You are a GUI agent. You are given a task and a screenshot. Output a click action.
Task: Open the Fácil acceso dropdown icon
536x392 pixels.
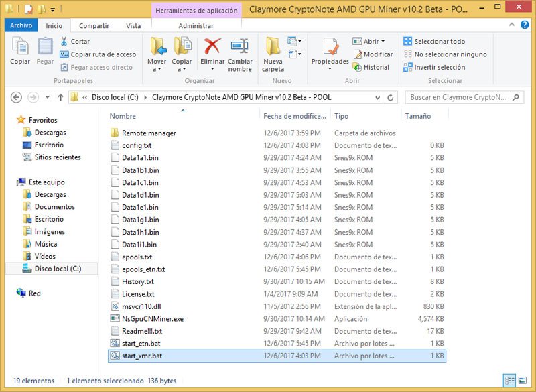coord(294,54)
